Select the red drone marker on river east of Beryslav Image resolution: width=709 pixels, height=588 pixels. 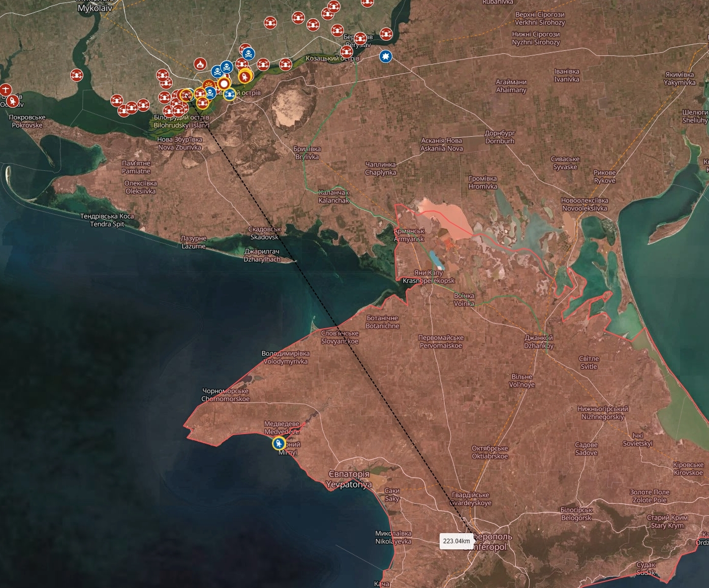tap(386, 35)
